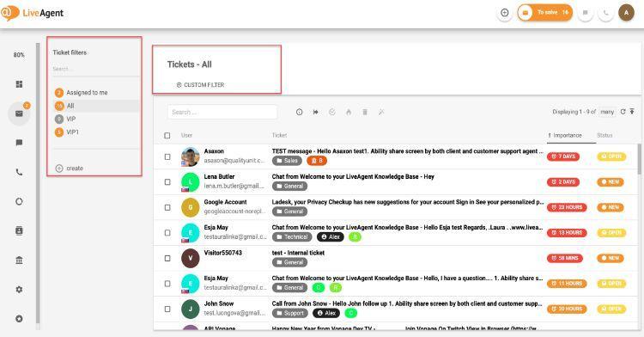
Task: Click Alex agent tag on John Snow ticket
Action: (x=326, y=313)
